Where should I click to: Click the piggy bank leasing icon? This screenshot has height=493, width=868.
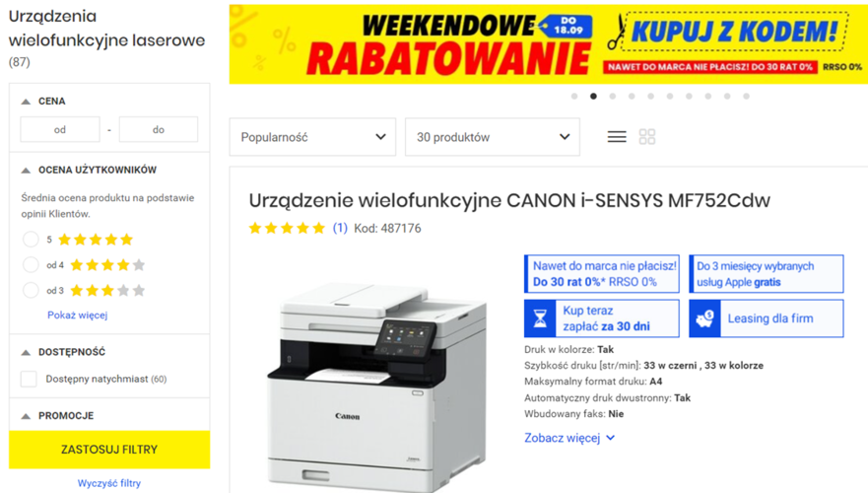point(704,318)
